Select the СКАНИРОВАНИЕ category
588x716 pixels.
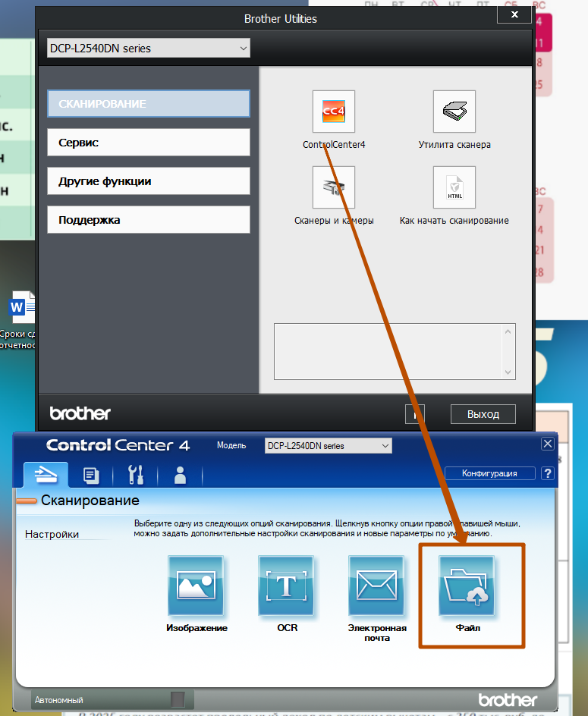click(x=149, y=104)
